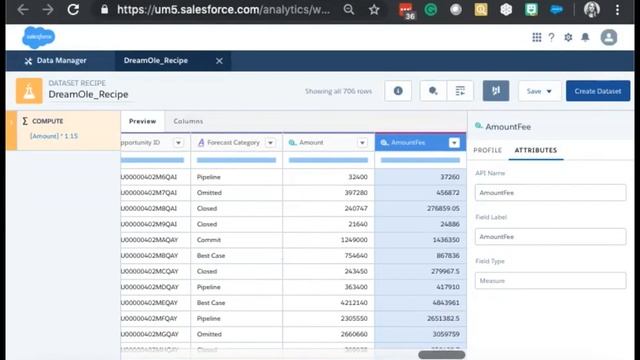Click the Amount cell 754640
Viewport: 640px width, 360px height.
tap(328, 256)
